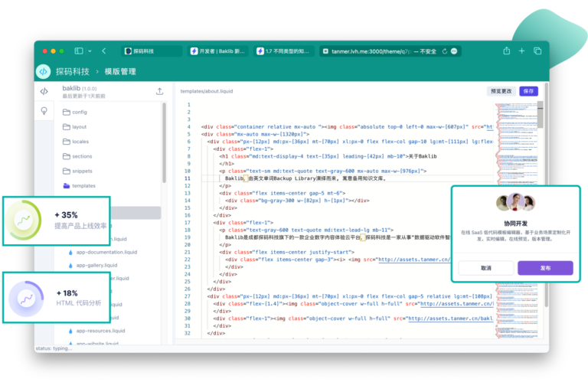Open app-documentation.liquid file
The height and width of the screenshot is (392, 588).
pos(106,252)
